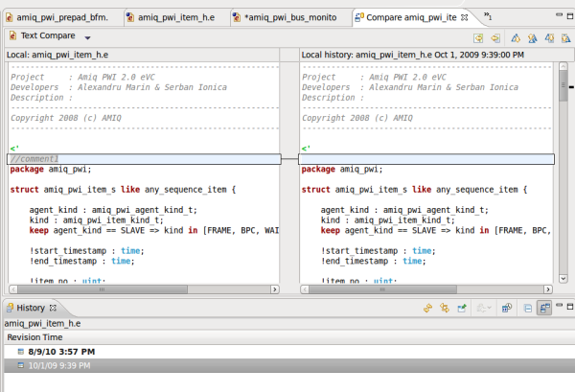Click 'package amiq_pwi;' in right pane

(342, 169)
